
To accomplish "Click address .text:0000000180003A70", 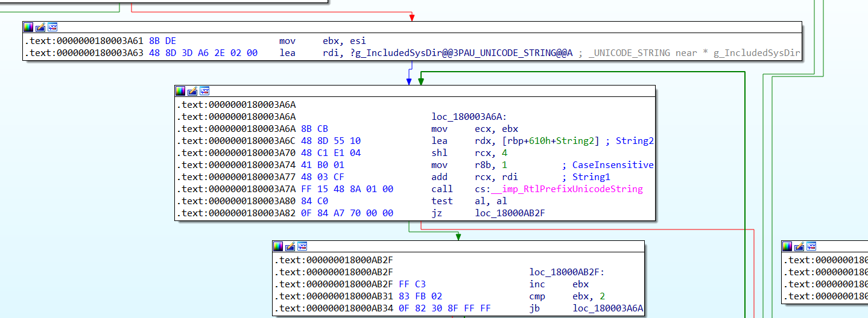I will coord(236,153).
